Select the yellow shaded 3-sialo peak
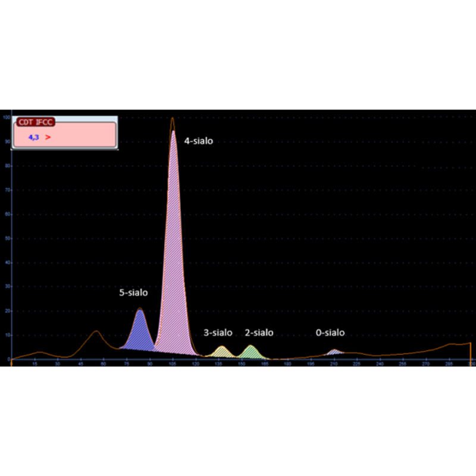The width and height of the screenshot is (476, 476). pyautogui.click(x=222, y=352)
